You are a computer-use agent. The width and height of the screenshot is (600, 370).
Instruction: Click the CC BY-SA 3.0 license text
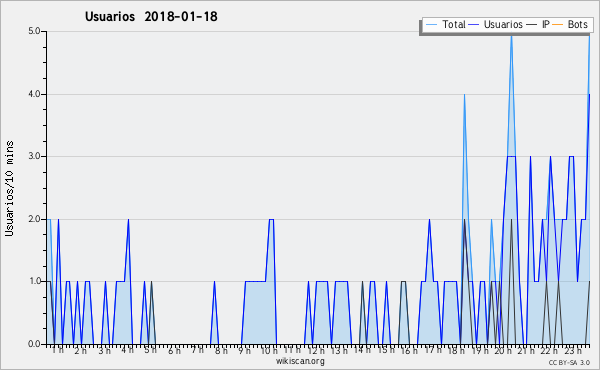569,362
